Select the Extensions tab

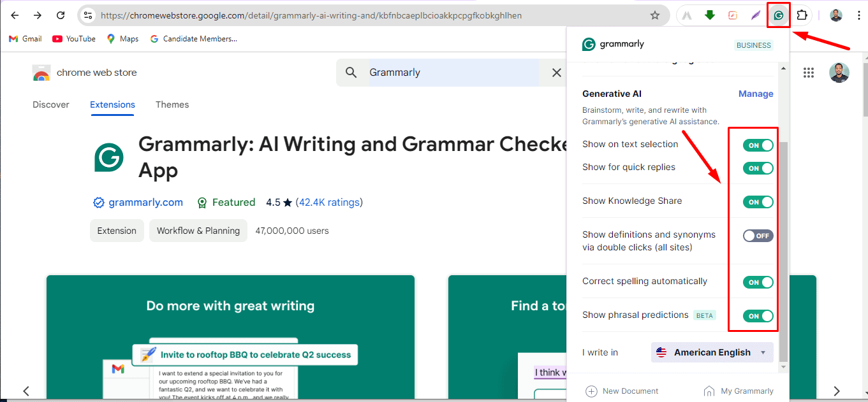tap(112, 104)
